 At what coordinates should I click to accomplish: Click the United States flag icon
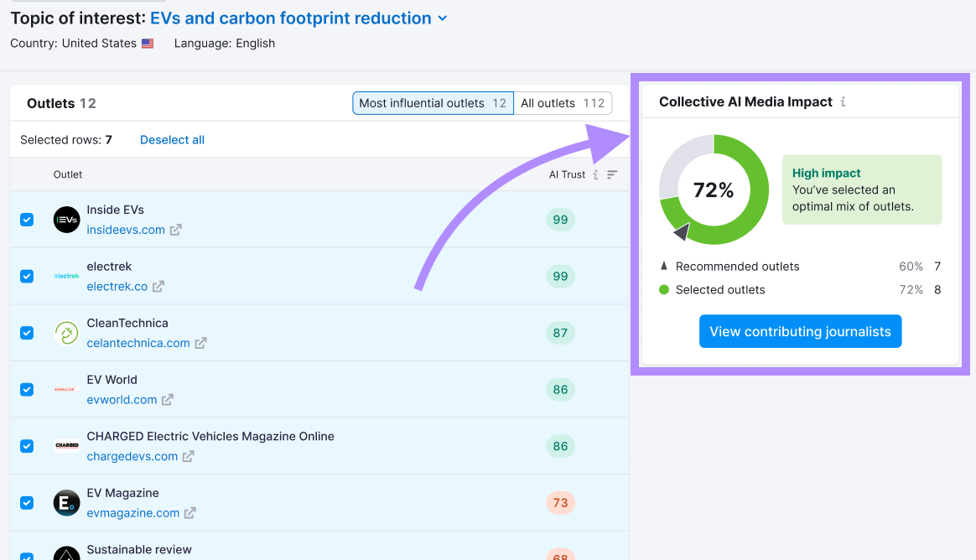coord(148,43)
